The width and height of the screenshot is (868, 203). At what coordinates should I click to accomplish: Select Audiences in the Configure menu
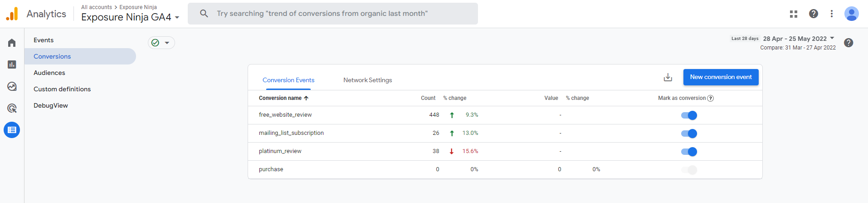pos(49,73)
